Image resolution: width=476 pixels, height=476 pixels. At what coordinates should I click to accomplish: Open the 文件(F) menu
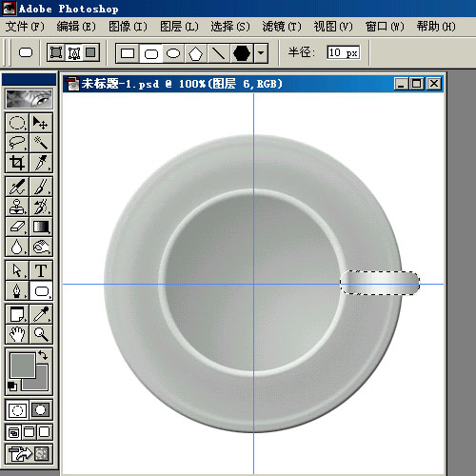click(25, 27)
